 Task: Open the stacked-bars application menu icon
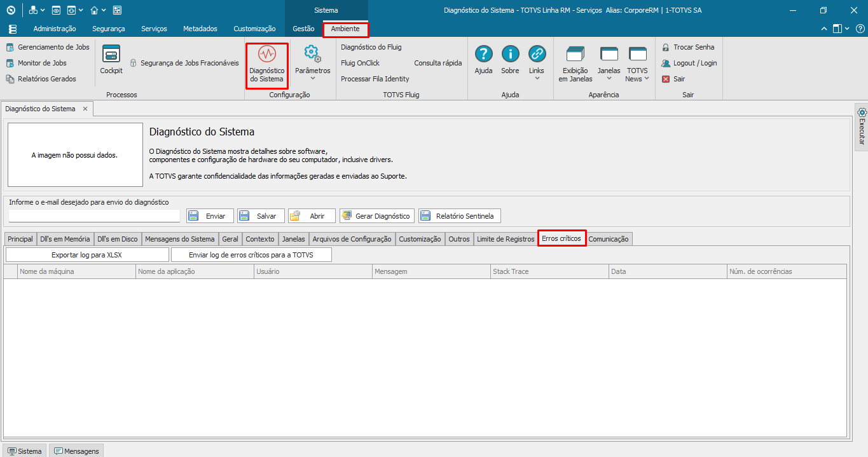13,29
